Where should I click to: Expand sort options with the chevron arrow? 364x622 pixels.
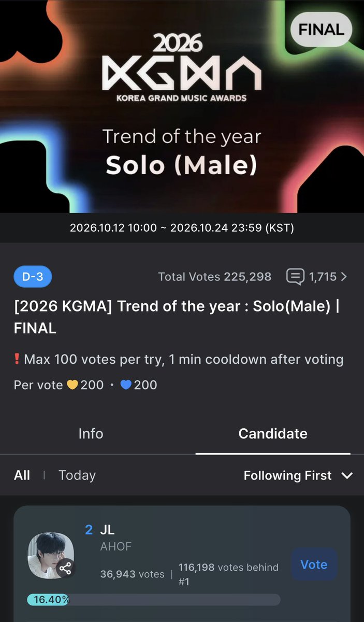pyautogui.click(x=347, y=475)
